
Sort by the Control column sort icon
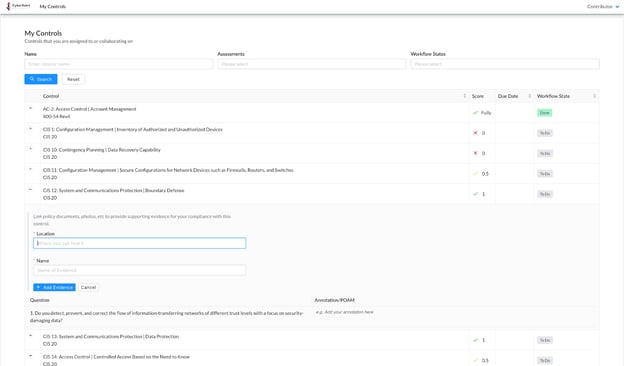pyautogui.click(x=464, y=96)
